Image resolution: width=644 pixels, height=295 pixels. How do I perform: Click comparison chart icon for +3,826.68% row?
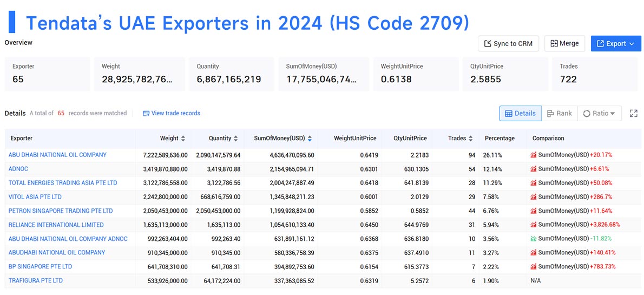point(534,225)
